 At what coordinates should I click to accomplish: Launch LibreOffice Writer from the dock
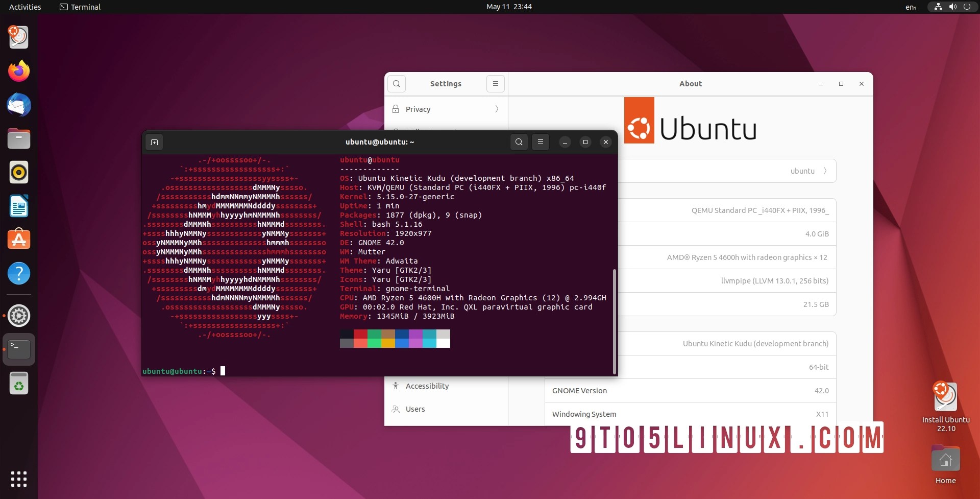[19, 206]
